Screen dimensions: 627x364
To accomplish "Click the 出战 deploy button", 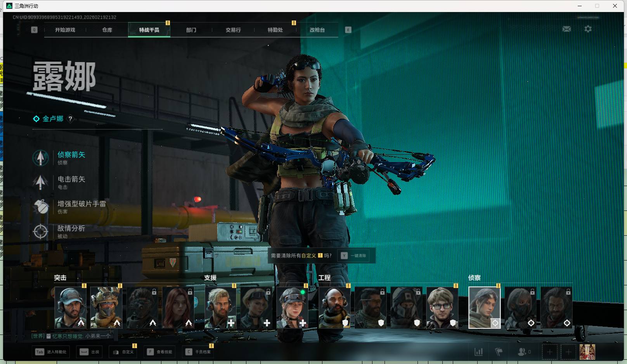I will [90, 352].
